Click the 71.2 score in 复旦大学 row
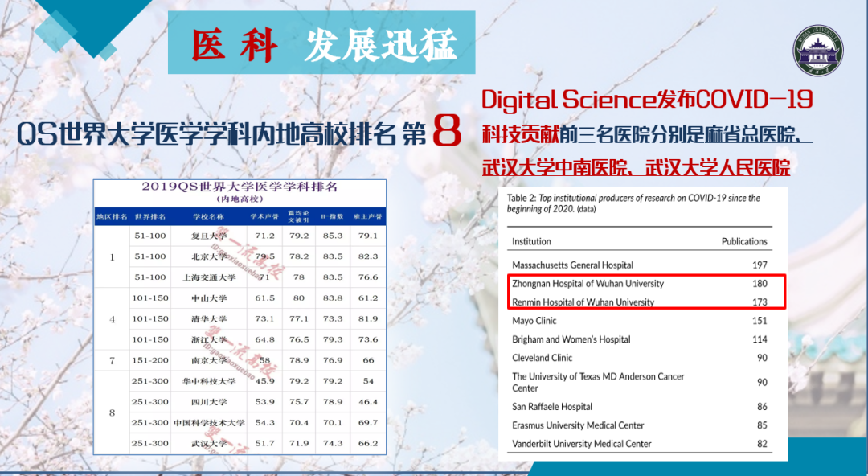Viewport: 868px width, 476px height. [264, 236]
